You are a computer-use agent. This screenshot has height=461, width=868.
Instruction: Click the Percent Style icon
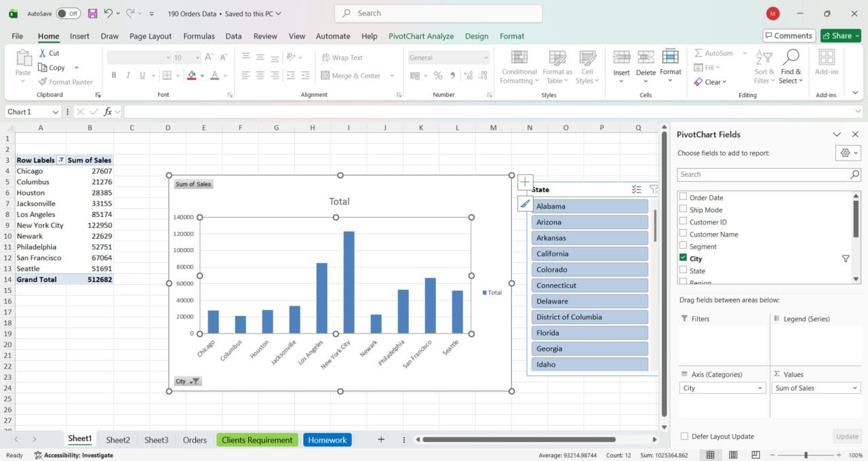point(437,75)
